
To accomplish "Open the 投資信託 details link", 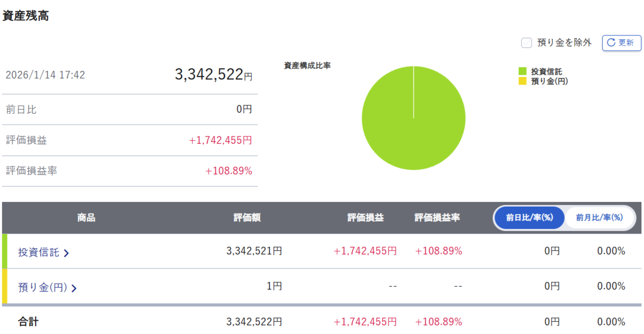I will (x=39, y=252).
